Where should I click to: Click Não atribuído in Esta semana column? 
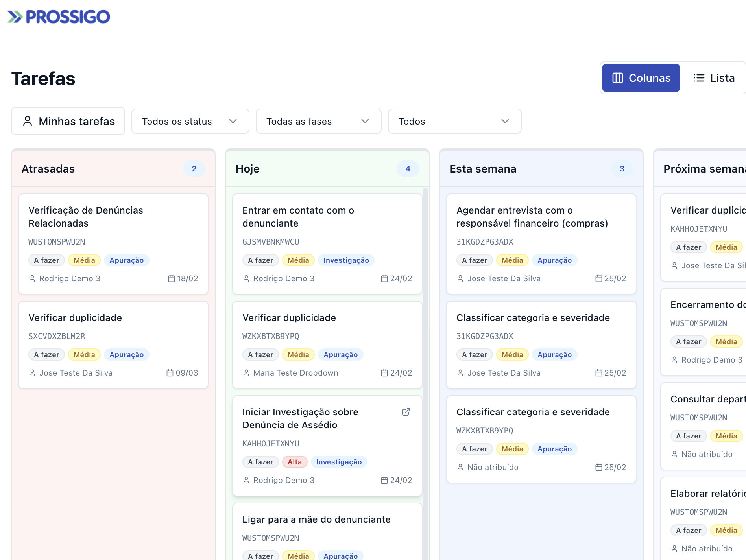[x=493, y=467]
